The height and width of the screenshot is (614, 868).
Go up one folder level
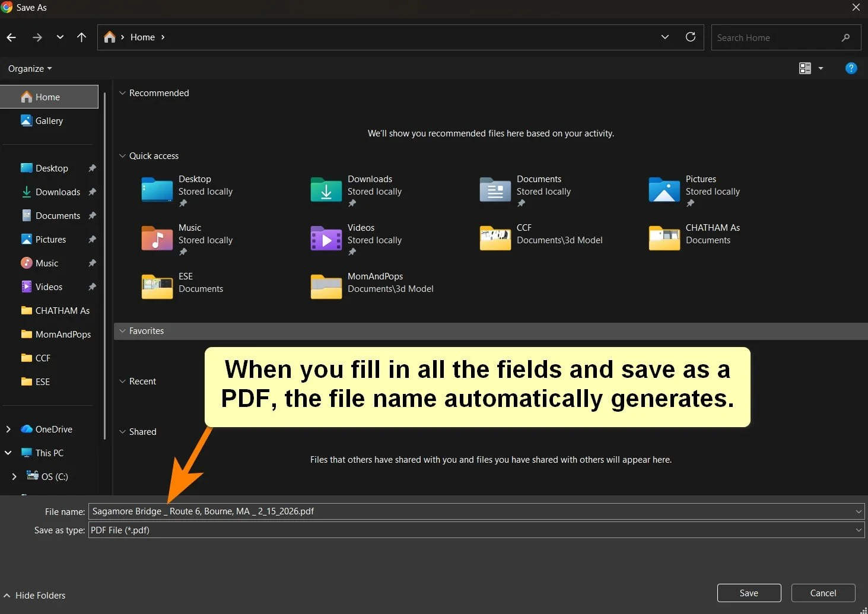pyautogui.click(x=82, y=37)
